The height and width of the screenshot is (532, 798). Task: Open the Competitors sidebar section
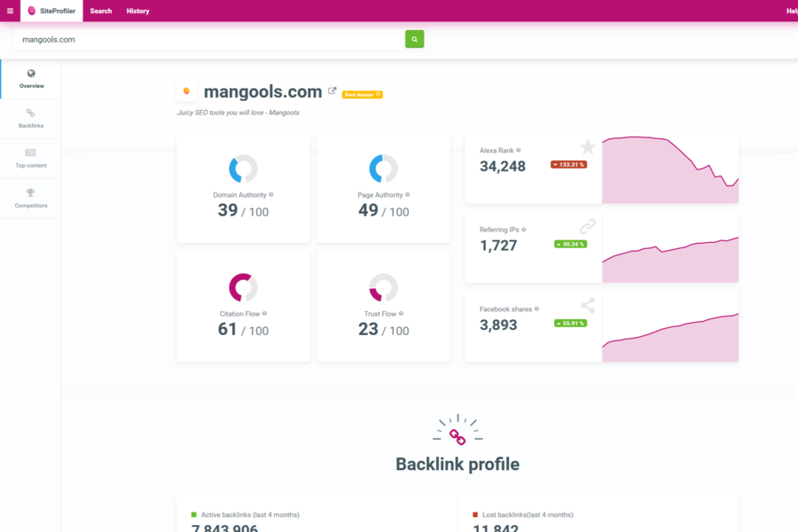point(31,198)
